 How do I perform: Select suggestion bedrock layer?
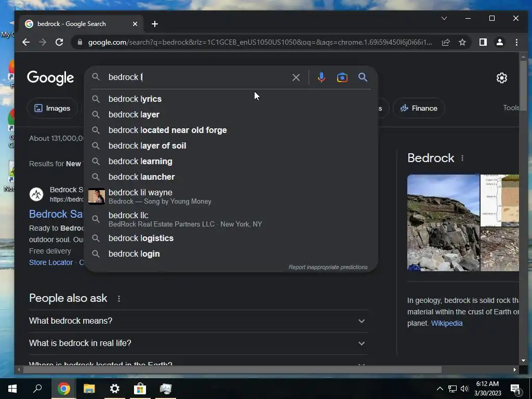click(231, 115)
